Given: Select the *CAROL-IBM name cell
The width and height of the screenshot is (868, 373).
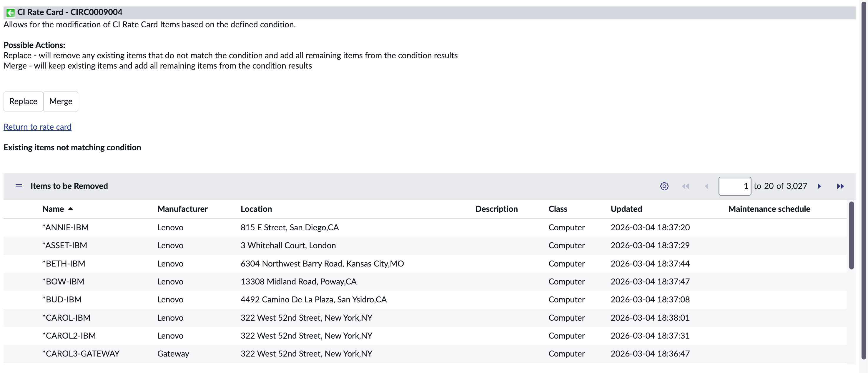Looking at the screenshot, I should 66,317.
